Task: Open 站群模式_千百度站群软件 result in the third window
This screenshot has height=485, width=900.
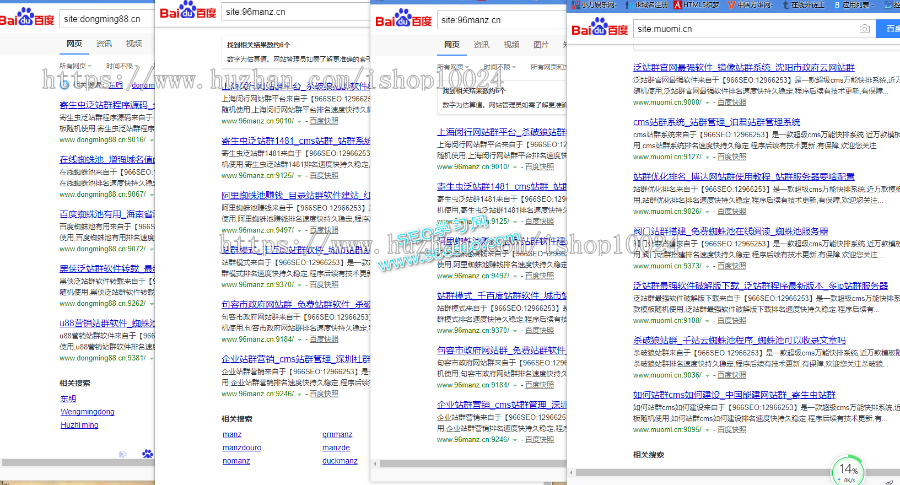Action: click(x=502, y=296)
